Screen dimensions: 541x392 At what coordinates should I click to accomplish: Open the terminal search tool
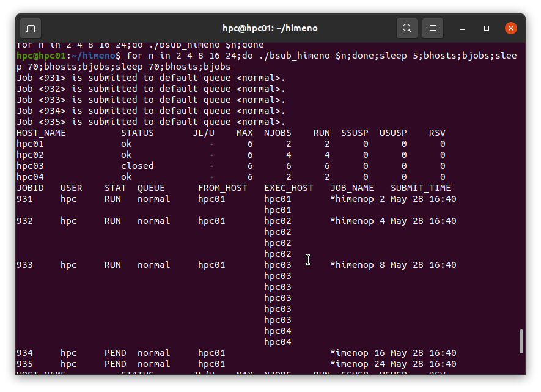click(x=407, y=28)
